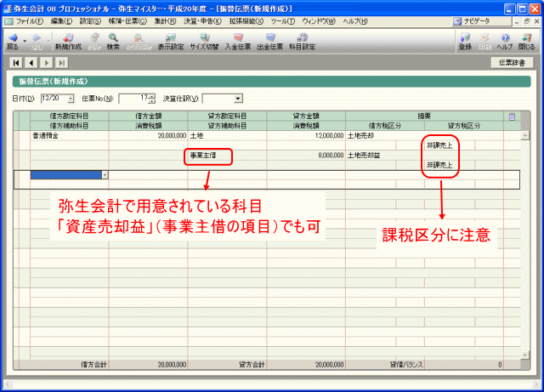This screenshot has width=544, height=392.
Task: Open the 拡張機能(X) menu
Action: coord(246,21)
